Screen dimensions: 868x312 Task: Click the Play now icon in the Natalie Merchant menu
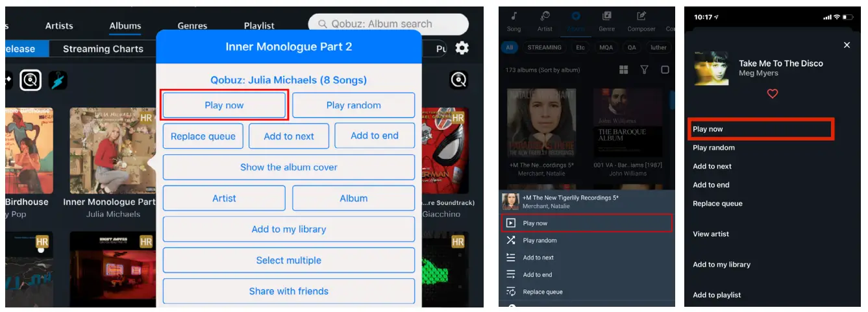click(511, 223)
